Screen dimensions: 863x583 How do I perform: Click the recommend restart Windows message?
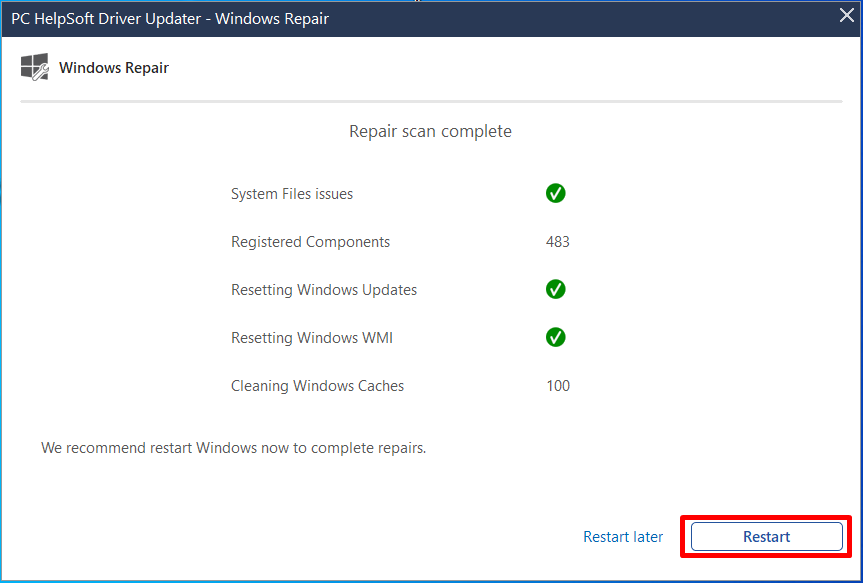coord(233,448)
